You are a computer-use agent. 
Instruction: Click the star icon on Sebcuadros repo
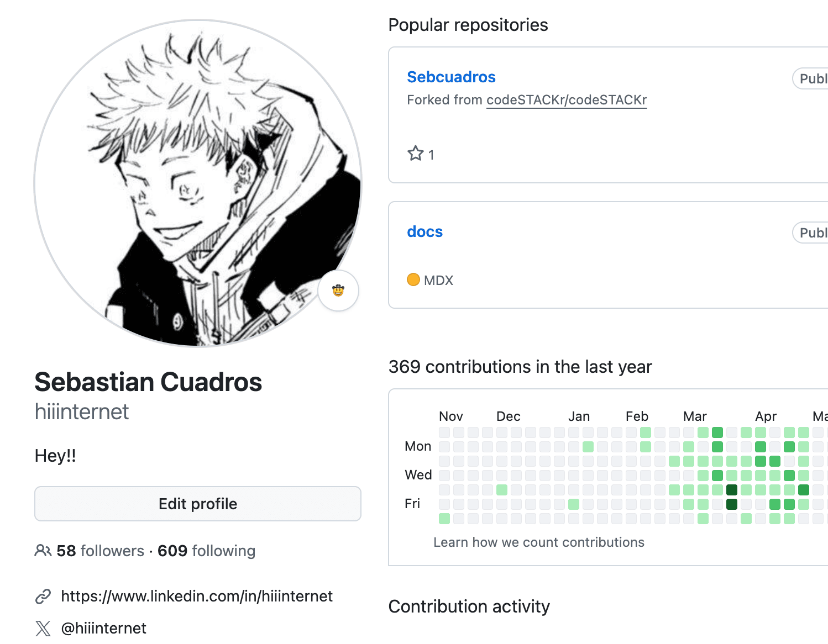416,154
